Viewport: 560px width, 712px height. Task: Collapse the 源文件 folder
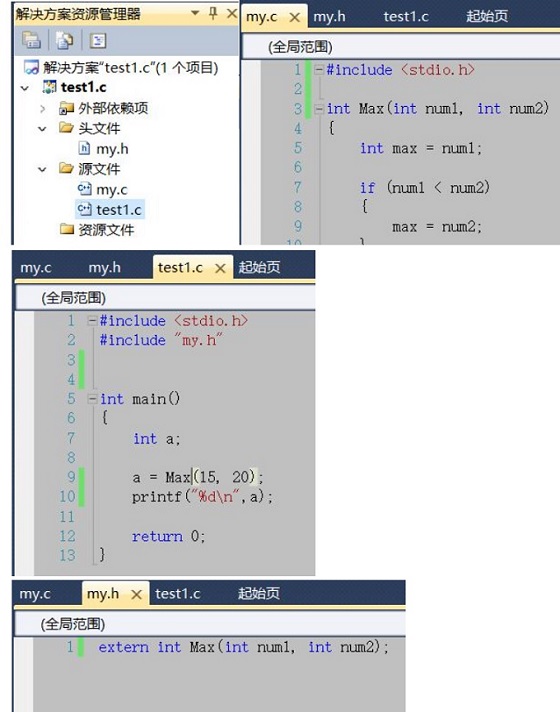42,169
